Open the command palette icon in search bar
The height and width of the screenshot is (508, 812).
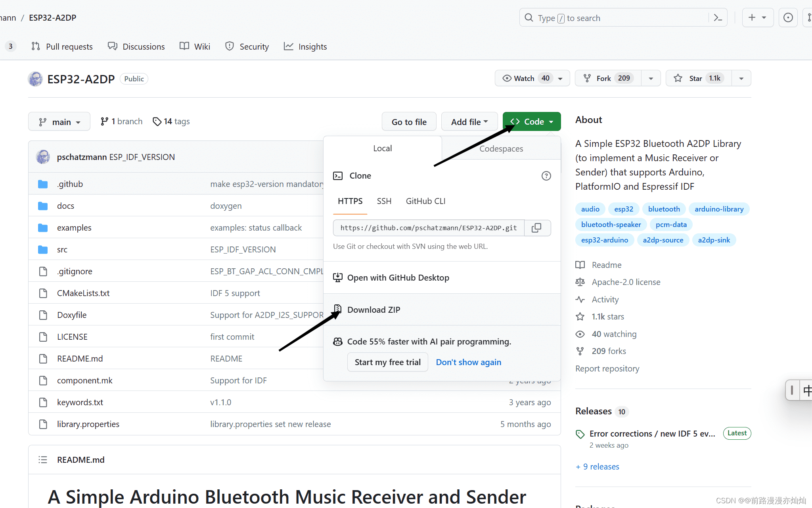click(718, 18)
